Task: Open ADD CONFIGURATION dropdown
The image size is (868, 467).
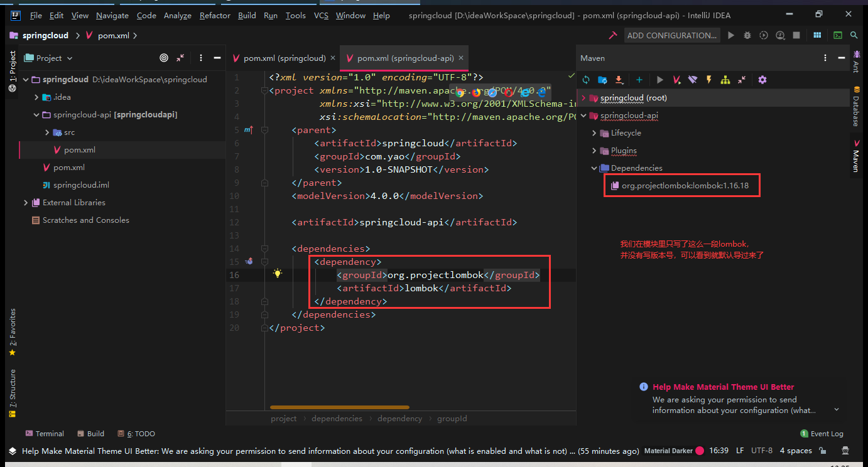Action: [672, 35]
